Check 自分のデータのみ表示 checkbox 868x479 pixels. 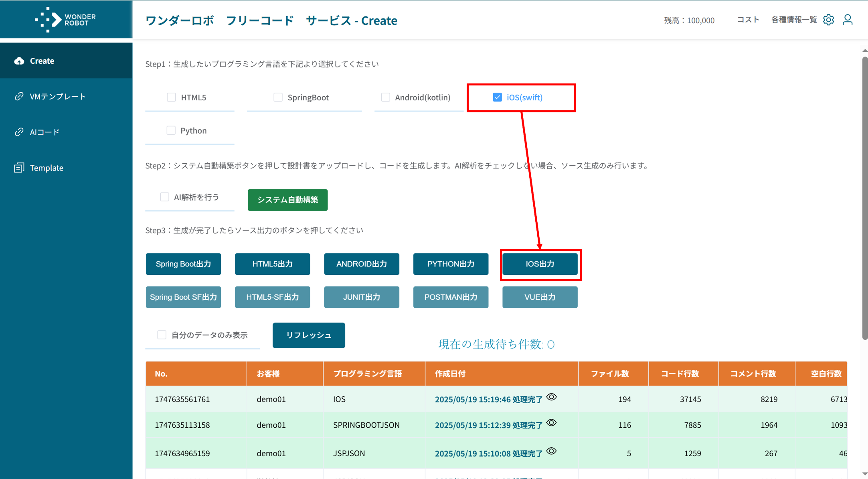(162, 335)
